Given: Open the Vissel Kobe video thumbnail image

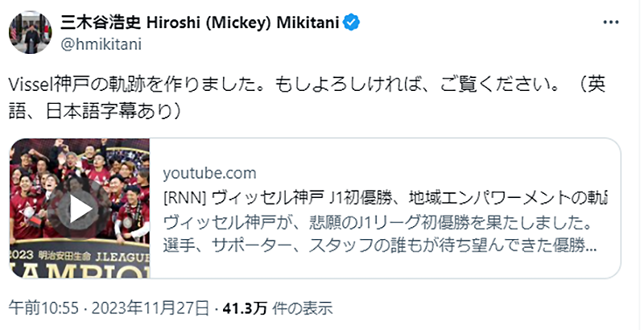Looking at the screenshot, I should pos(80,208).
